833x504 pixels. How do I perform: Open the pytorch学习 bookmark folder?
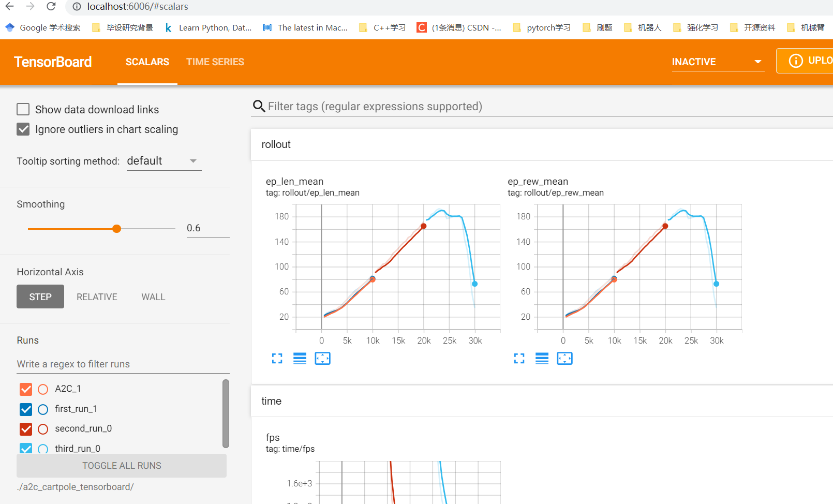point(542,27)
